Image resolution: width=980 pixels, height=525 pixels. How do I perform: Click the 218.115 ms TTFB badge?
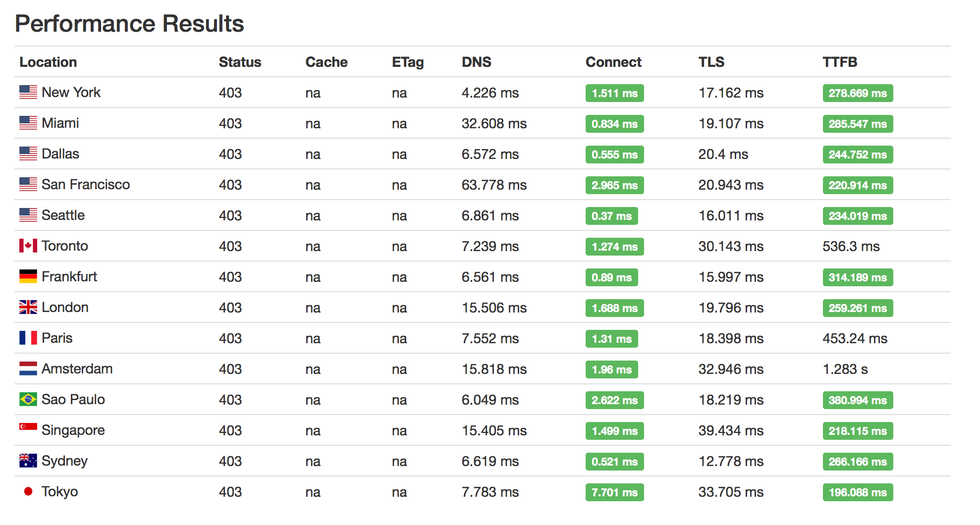pyautogui.click(x=858, y=431)
